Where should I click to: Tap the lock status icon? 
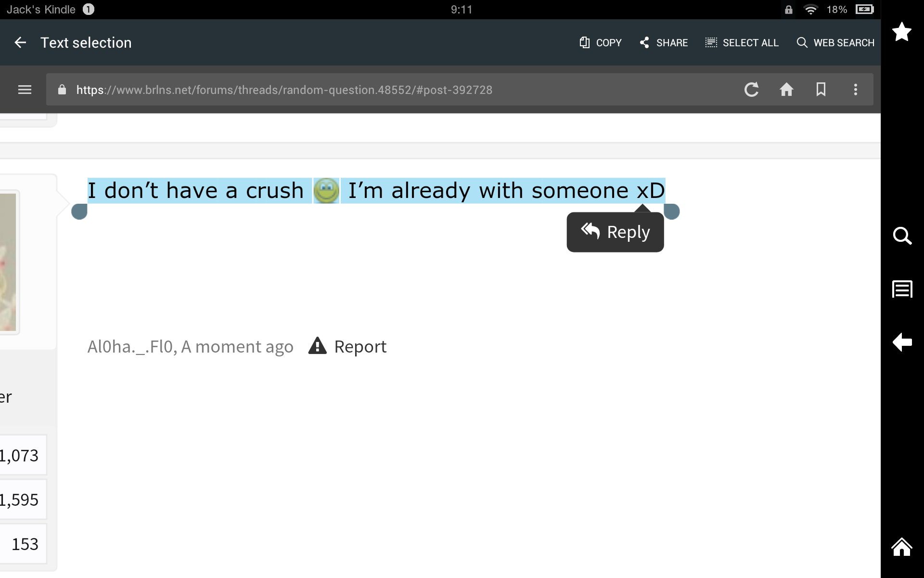click(x=788, y=10)
